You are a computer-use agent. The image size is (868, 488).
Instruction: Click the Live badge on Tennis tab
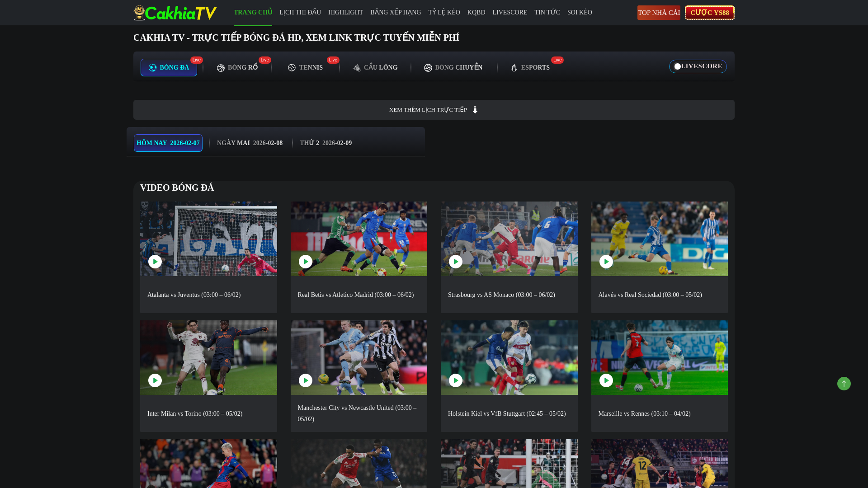click(333, 60)
